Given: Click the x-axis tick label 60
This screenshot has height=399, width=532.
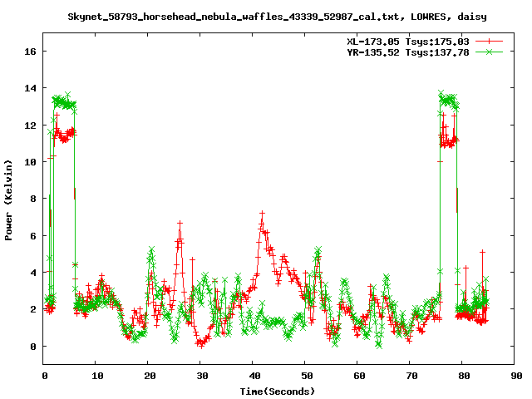Looking at the screenshot, I should point(359,376).
